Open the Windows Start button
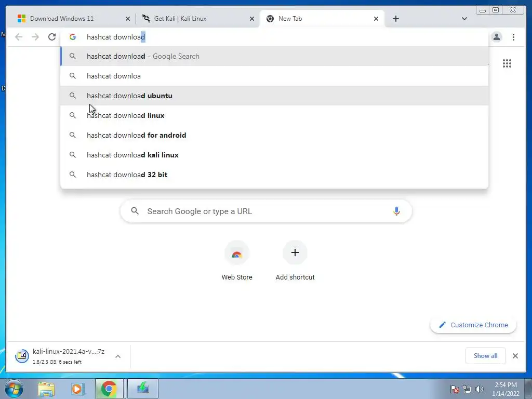The image size is (532, 399). [14, 389]
